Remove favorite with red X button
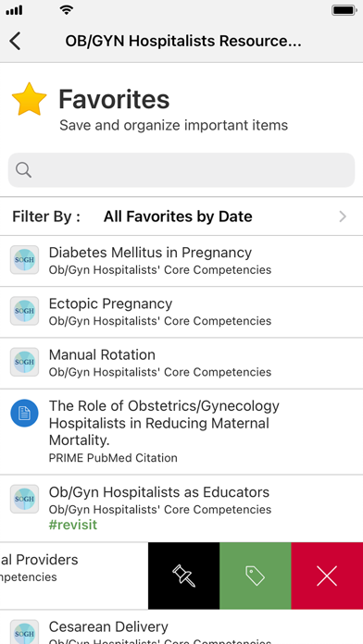The image size is (363, 644). click(x=327, y=576)
